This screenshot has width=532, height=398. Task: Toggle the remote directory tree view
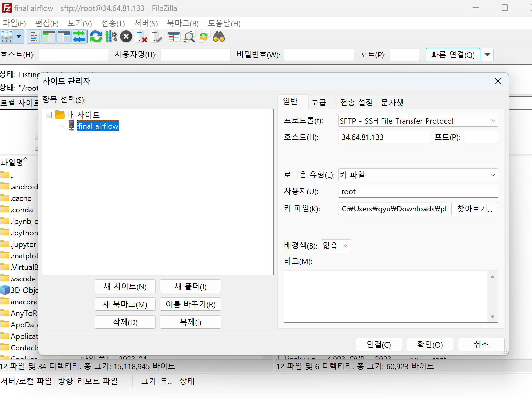(64, 37)
